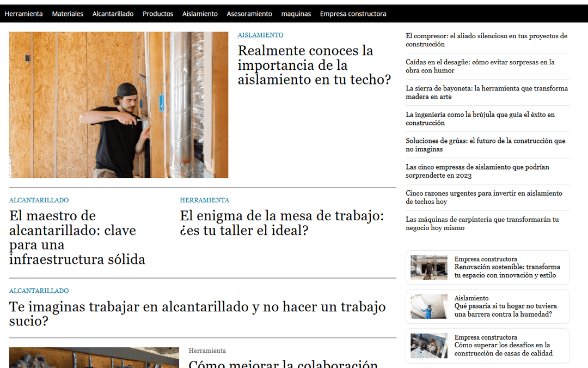
Task: Open article about aislamiento en tu techo
Action: [314, 65]
